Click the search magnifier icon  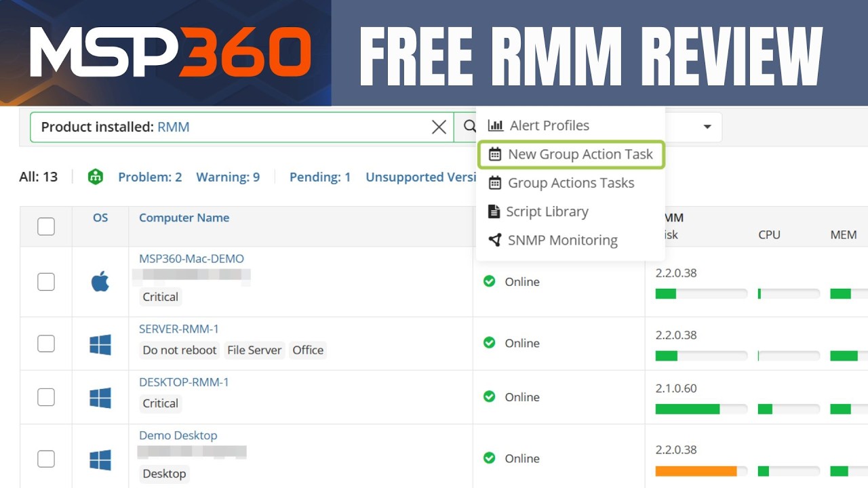469,127
